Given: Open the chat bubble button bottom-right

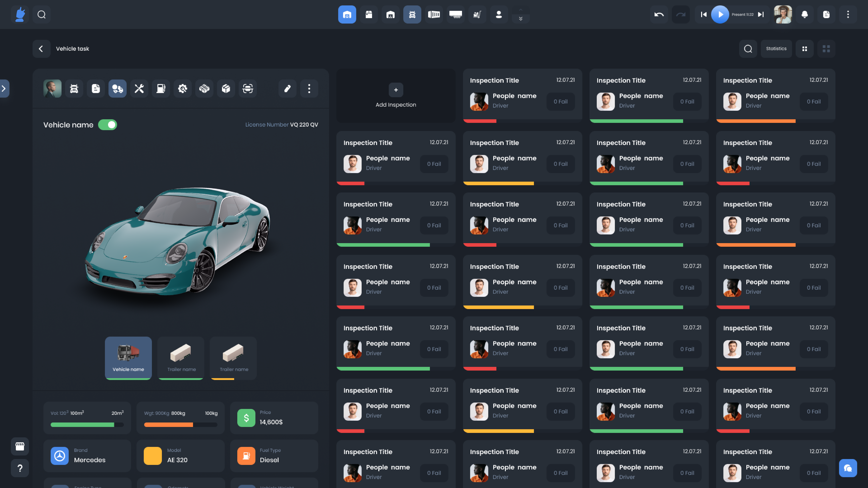Looking at the screenshot, I should (848, 468).
